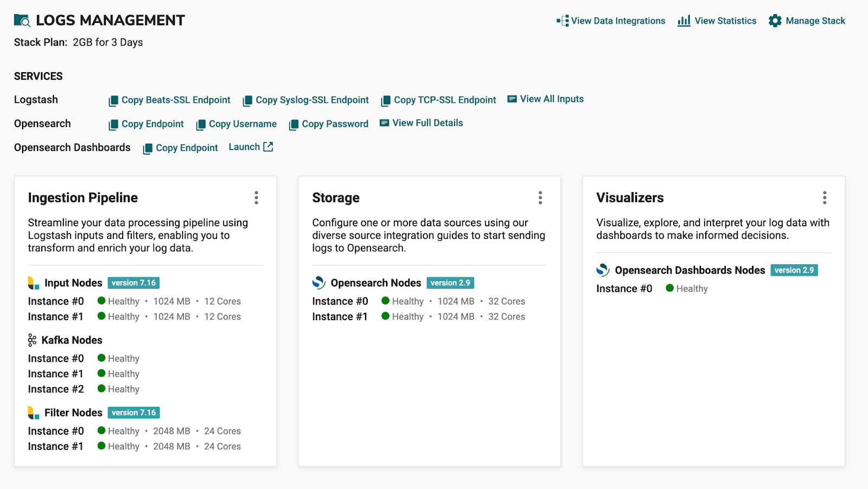This screenshot has height=489, width=868.
Task: Open the Visualizers card three-dot menu
Action: [824, 198]
